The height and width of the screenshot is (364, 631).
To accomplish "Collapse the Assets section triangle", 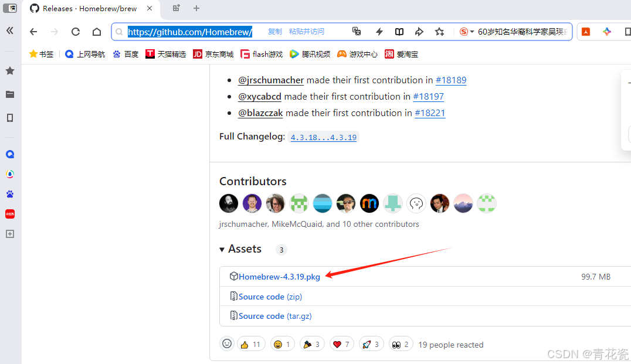I will tap(222, 250).
